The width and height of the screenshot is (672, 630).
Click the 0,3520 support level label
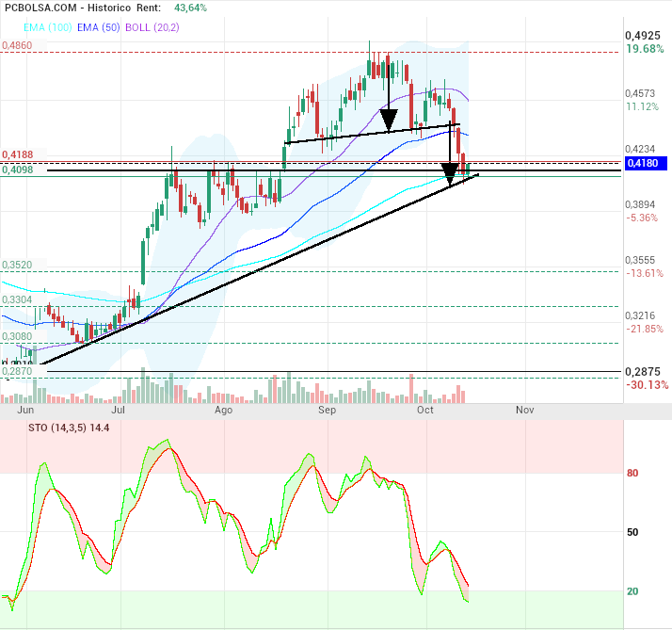point(17,266)
